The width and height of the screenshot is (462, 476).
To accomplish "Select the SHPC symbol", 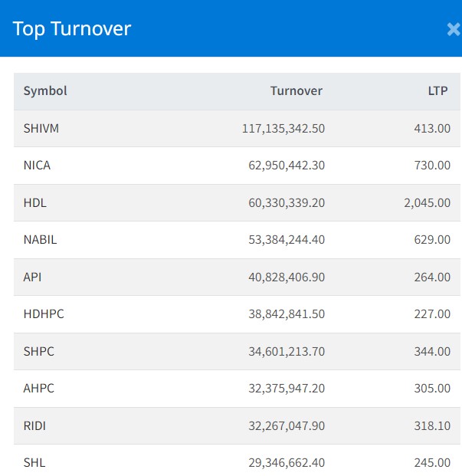I will click(x=38, y=351).
